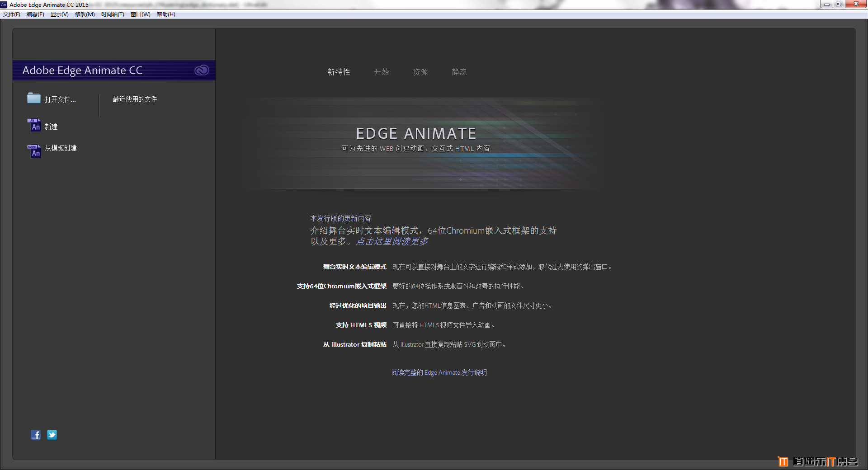Click the 从 Illustrator 复制粘贴 feature title

(355, 345)
